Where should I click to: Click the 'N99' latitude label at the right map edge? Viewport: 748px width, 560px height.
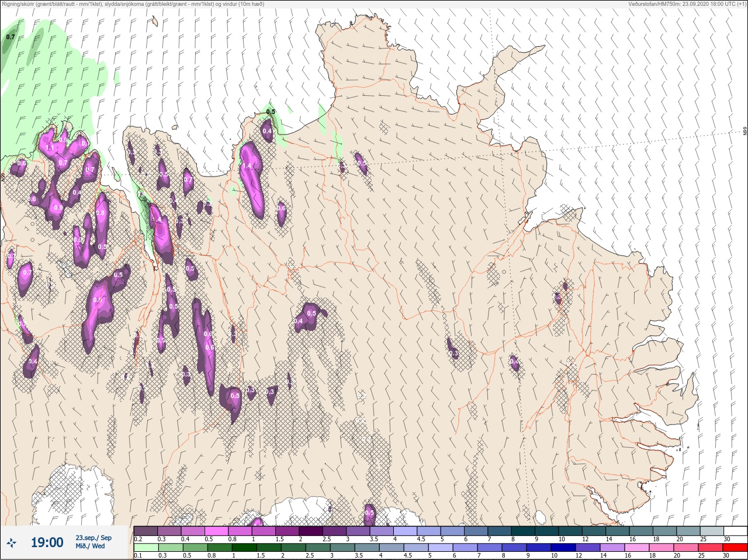tap(745, 132)
